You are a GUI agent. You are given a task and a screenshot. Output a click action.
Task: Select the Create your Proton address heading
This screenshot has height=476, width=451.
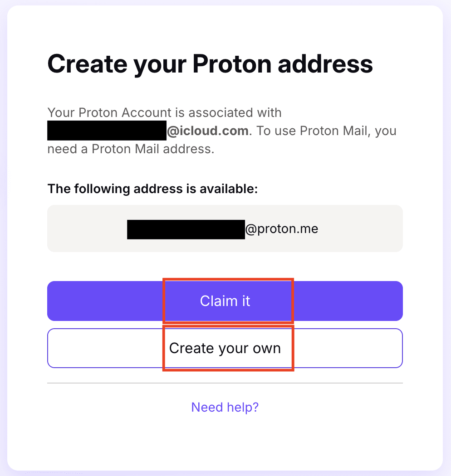click(x=210, y=64)
